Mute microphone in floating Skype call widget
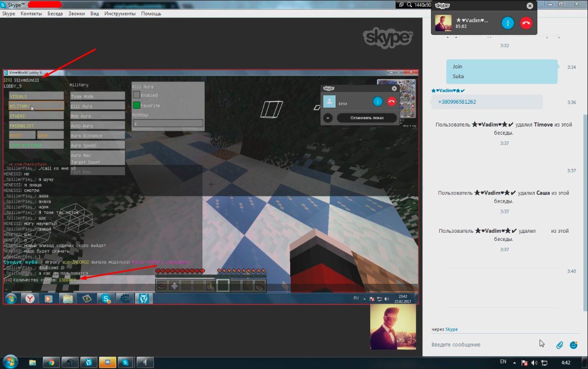The image size is (588, 369). [x=508, y=23]
